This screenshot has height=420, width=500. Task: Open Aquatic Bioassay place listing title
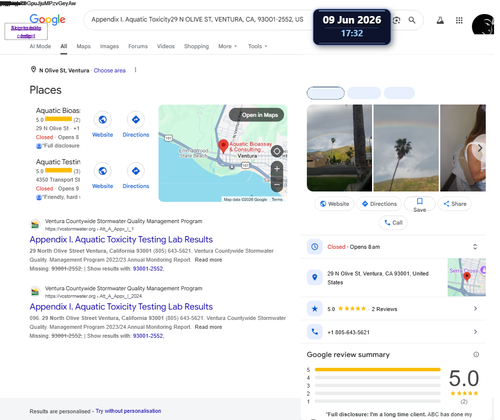coord(58,111)
